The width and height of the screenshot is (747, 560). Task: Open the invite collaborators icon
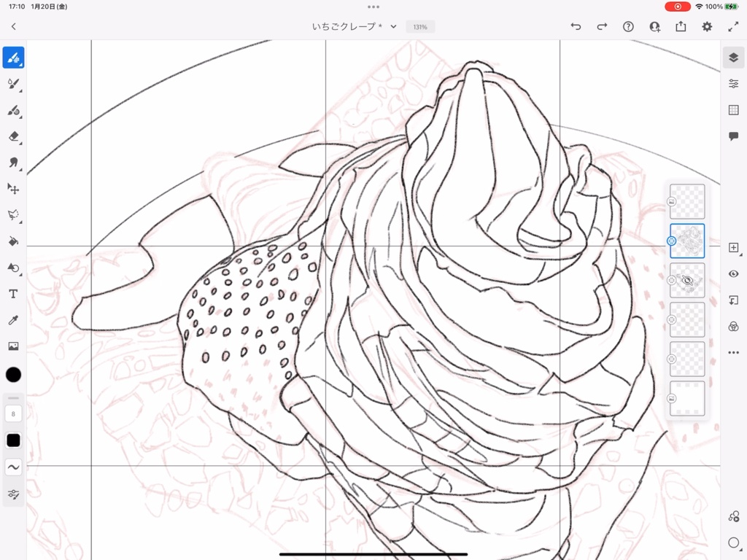[x=655, y=27]
